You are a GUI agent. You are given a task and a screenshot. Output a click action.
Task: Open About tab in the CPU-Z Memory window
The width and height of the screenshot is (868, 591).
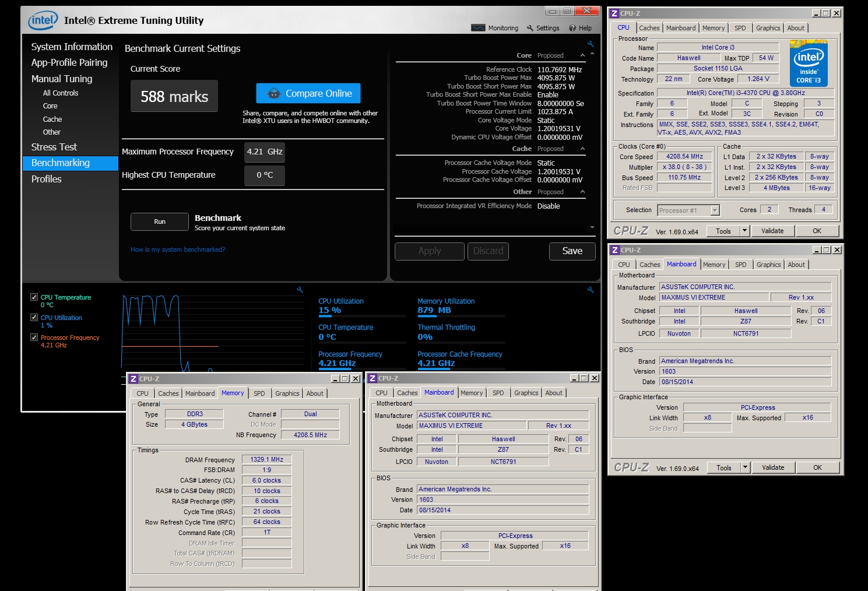click(x=315, y=393)
